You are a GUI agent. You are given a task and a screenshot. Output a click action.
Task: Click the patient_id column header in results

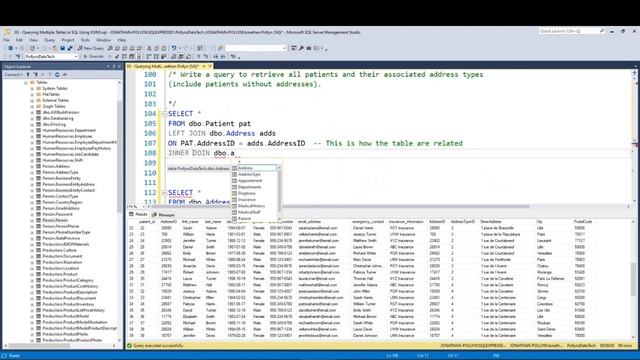pyautogui.click(x=147, y=222)
